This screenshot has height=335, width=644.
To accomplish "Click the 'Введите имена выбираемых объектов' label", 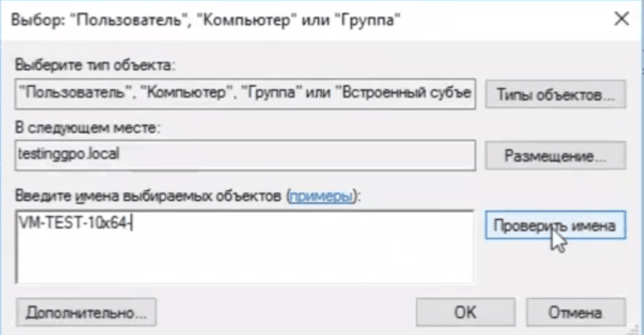I will pos(150,195).
